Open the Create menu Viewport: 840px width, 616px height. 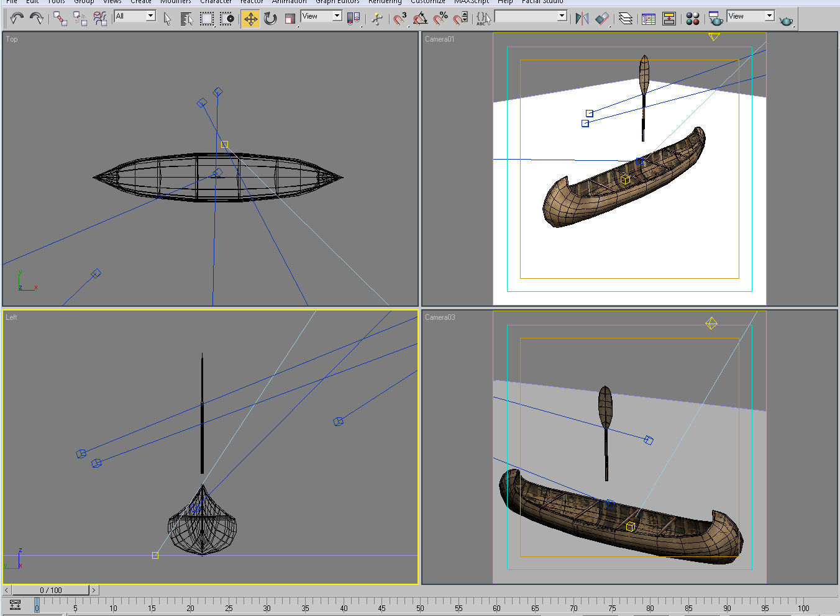coord(141,2)
